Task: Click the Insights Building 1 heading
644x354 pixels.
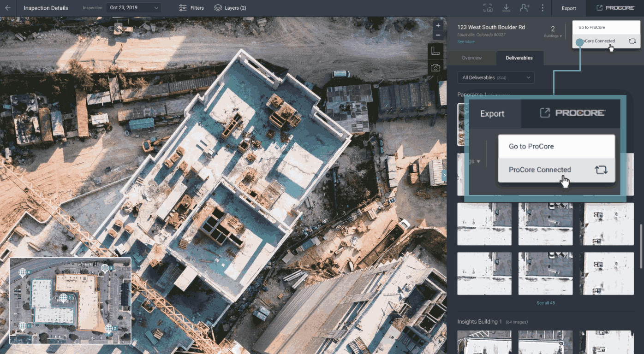Action: tap(479, 321)
